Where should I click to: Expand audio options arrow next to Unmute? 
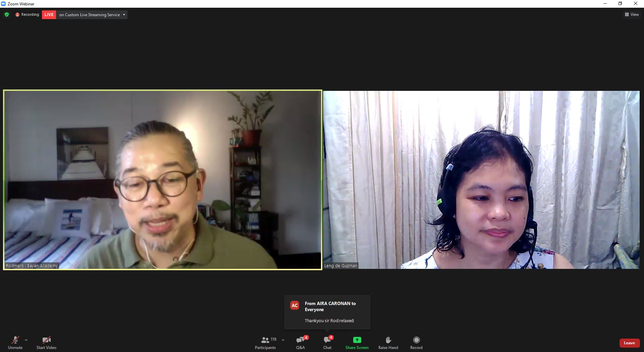click(26, 340)
